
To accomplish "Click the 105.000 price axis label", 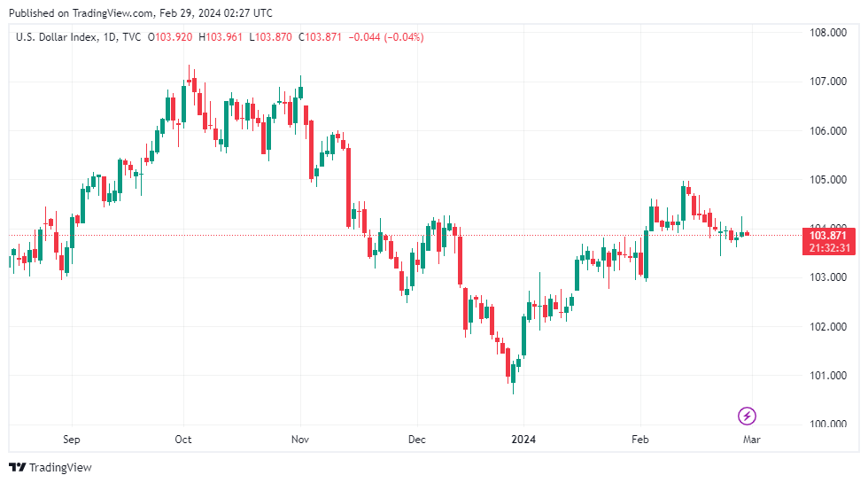I will [827, 180].
